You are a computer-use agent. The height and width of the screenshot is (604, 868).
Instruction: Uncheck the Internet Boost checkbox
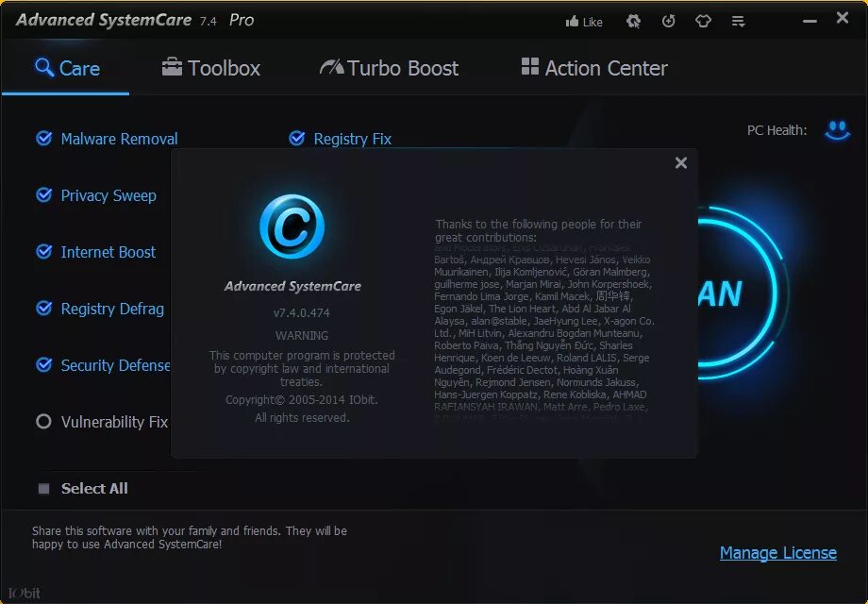tap(43, 251)
